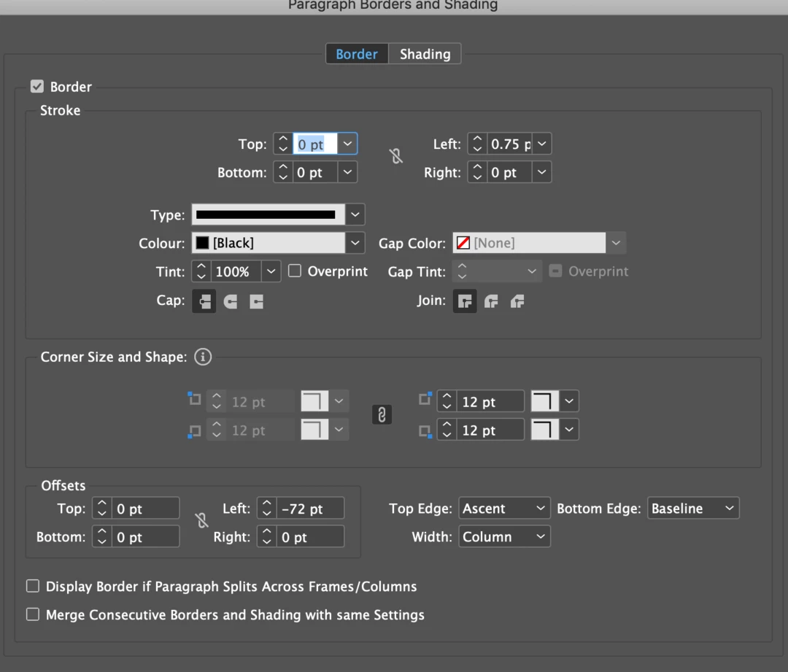
Task: Click the bottom-right corner size stepper
Action: 447,430
